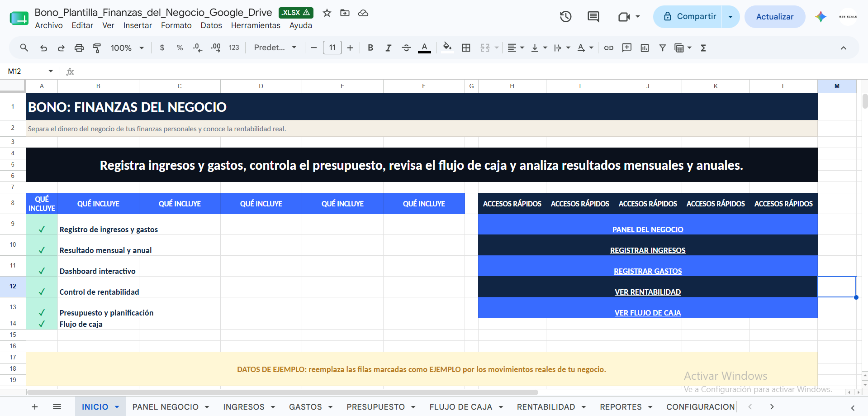The width and height of the screenshot is (868, 416).
Task: Insert a link
Action: pos(609,48)
